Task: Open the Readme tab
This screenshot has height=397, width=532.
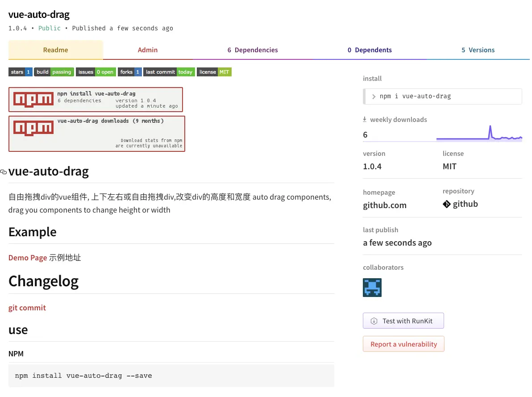Action: tap(56, 50)
